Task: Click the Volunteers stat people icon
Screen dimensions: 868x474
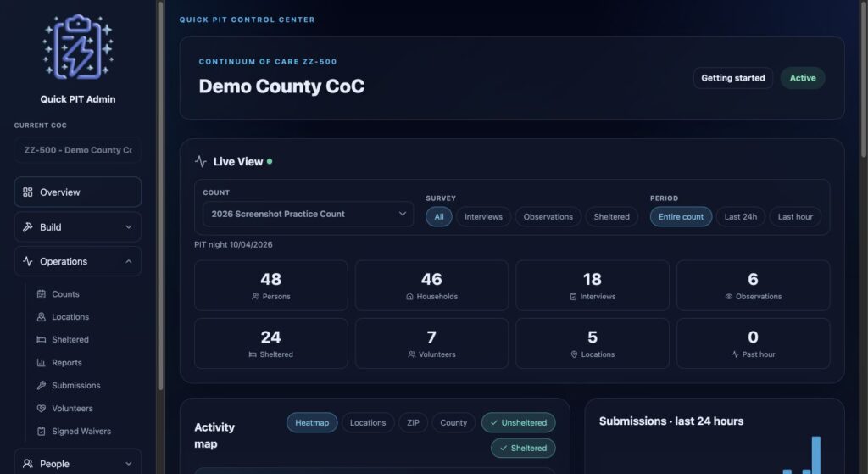Action: click(411, 354)
